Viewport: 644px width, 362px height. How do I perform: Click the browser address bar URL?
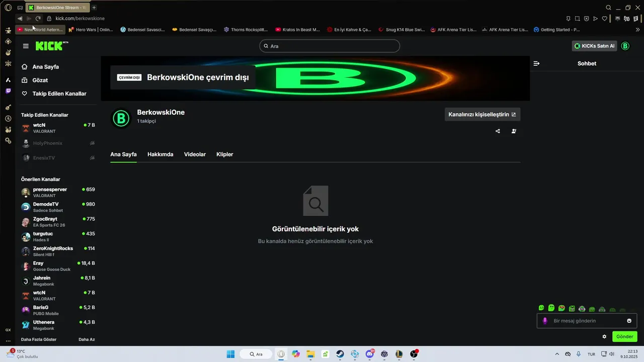(80, 19)
